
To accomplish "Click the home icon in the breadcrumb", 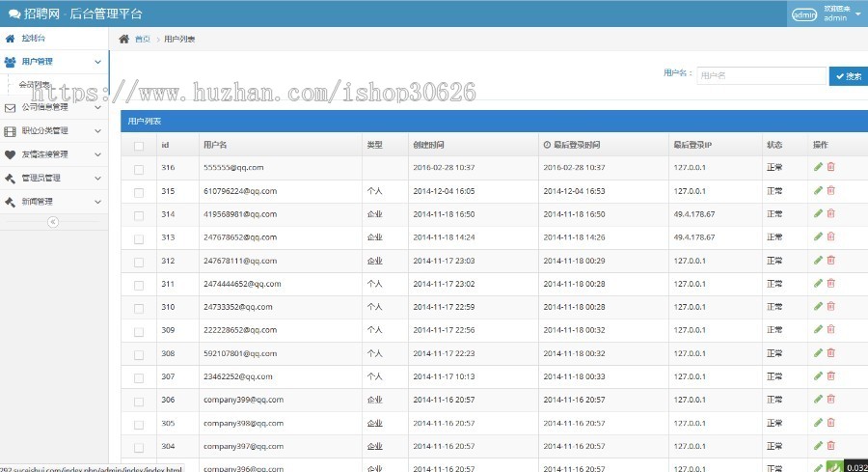I will click(124, 39).
